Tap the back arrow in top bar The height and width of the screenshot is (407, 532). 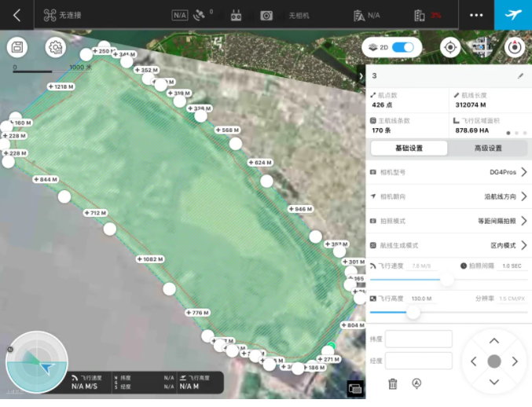[17, 15]
